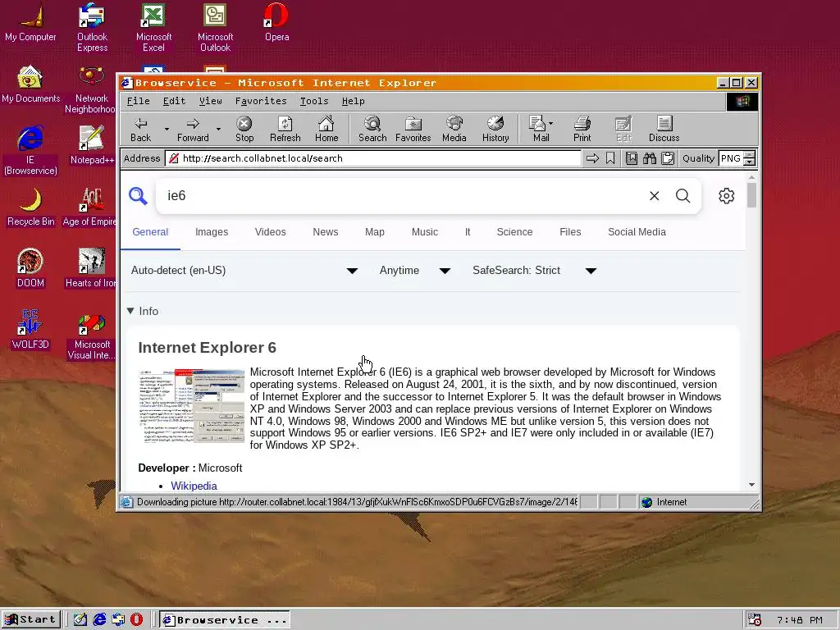This screenshot has width=840, height=630.
Task: Open the Favorites toolbar panel
Action: (413, 129)
